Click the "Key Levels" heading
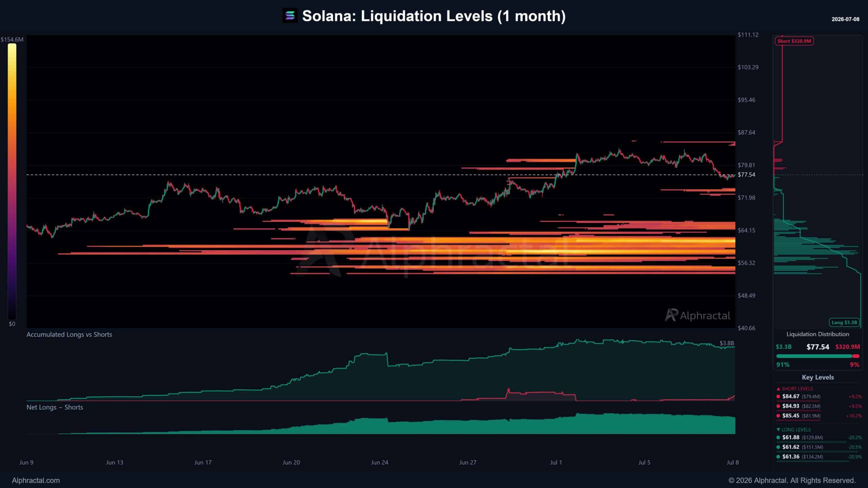The image size is (868, 488). pos(818,378)
